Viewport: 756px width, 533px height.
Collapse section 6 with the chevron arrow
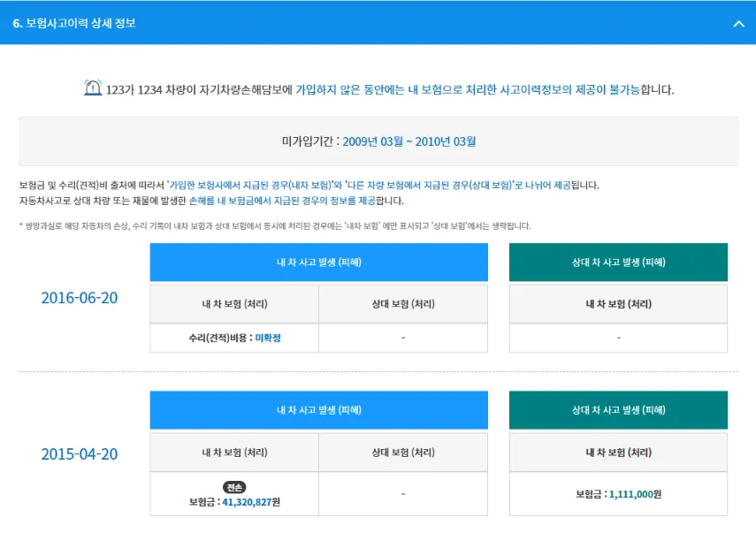(x=739, y=21)
